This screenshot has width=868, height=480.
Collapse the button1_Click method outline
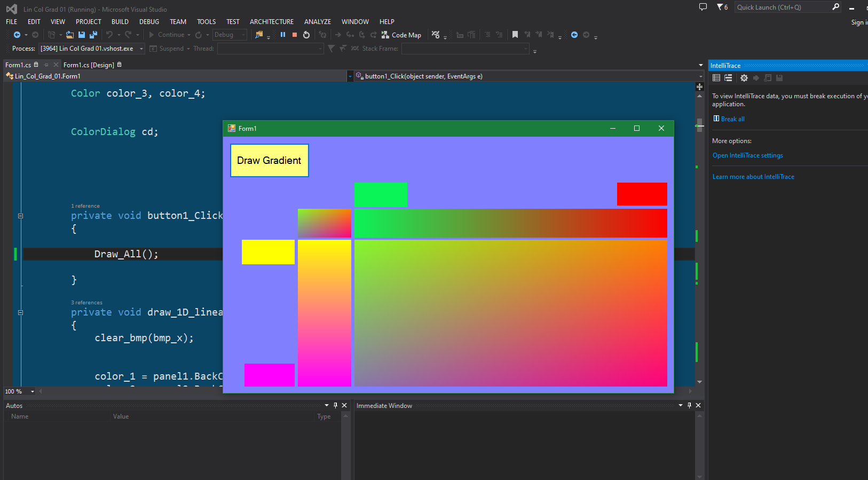(x=20, y=216)
